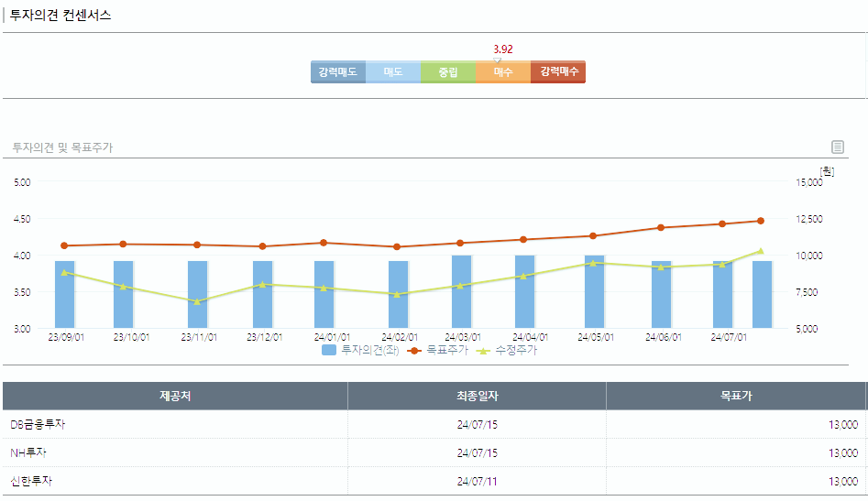Click the 강력매도 consensus segment
Image resolution: width=868 pixels, height=501 pixels.
(338, 71)
